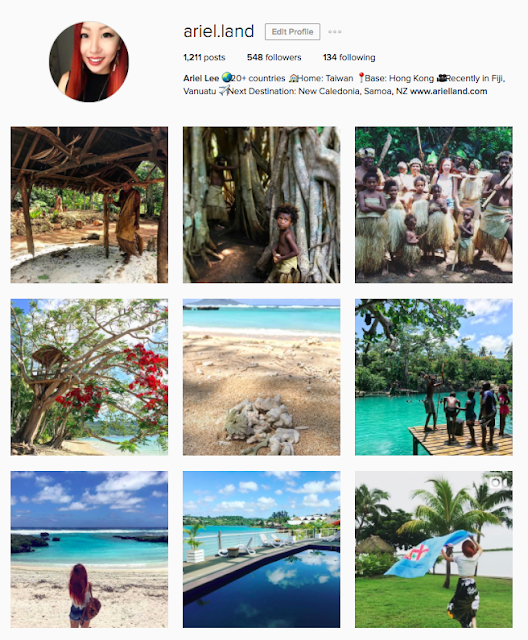The height and width of the screenshot is (640, 528).
Task: View the 548 followers list
Action: point(274,57)
